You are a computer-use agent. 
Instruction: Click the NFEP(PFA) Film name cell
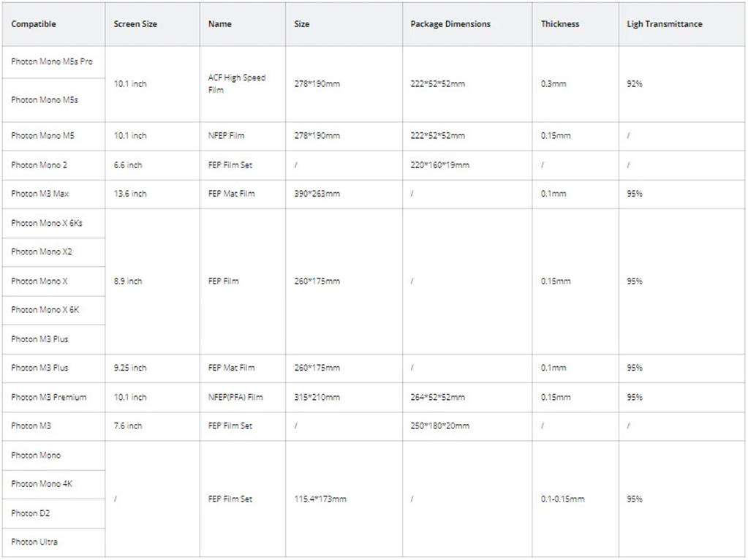point(242,398)
